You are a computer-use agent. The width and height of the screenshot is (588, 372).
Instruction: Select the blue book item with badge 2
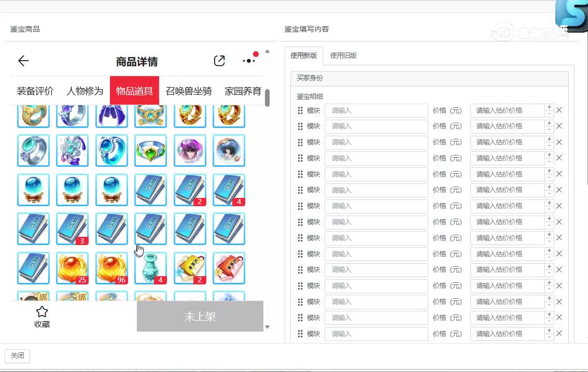[x=190, y=190]
